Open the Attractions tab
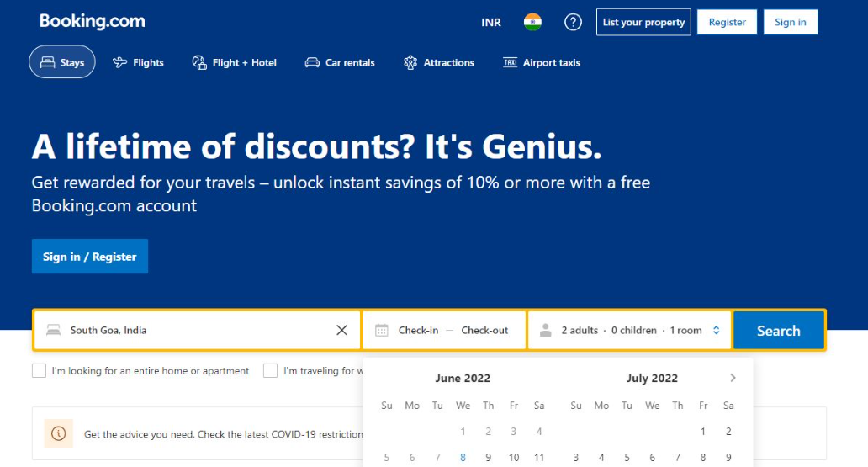The image size is (868, 467). click(x=439, y=62)
